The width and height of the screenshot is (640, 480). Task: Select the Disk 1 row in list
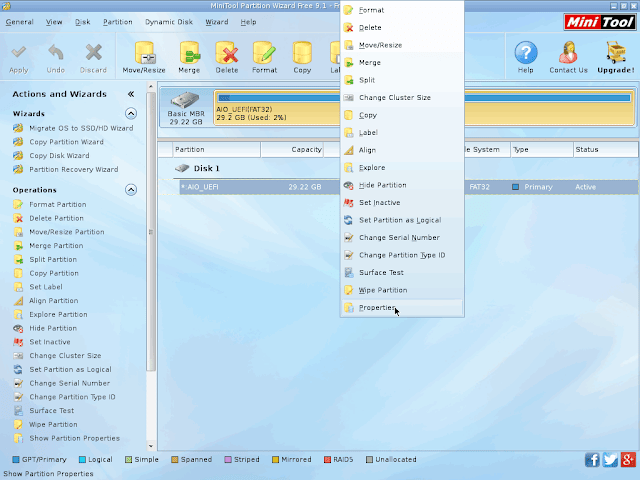click(x=206, y=169)
